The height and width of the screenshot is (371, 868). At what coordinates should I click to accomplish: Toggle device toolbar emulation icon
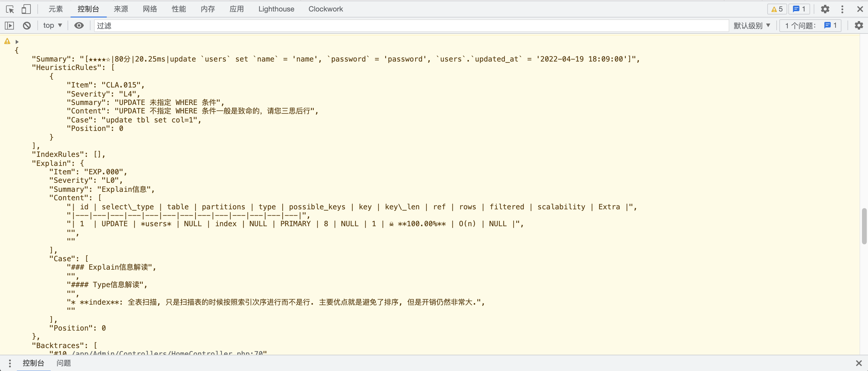26,9
